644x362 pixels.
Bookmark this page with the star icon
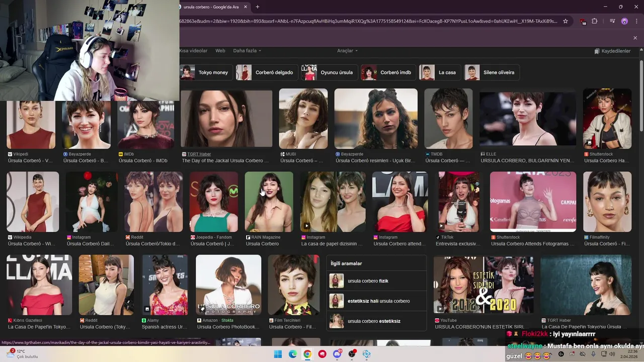pos(566,21)
